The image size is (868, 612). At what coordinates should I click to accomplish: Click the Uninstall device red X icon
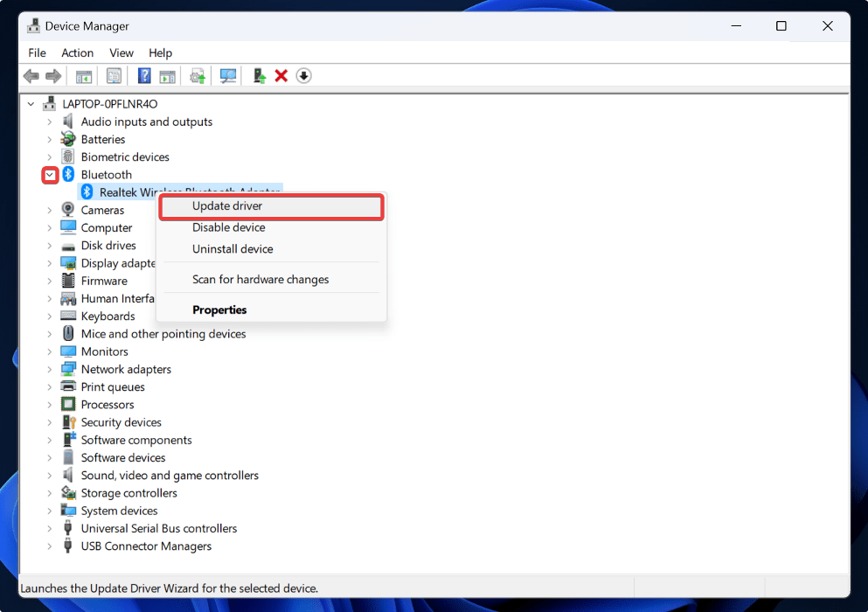[281, 75]
